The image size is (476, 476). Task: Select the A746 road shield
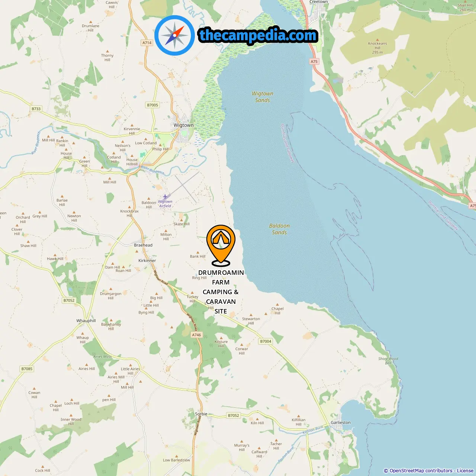[196, 335]
